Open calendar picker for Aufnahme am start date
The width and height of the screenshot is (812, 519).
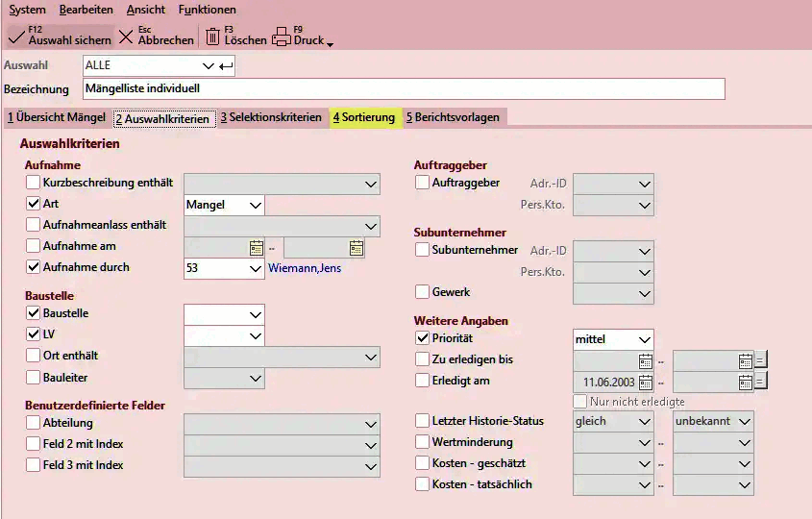256,247
